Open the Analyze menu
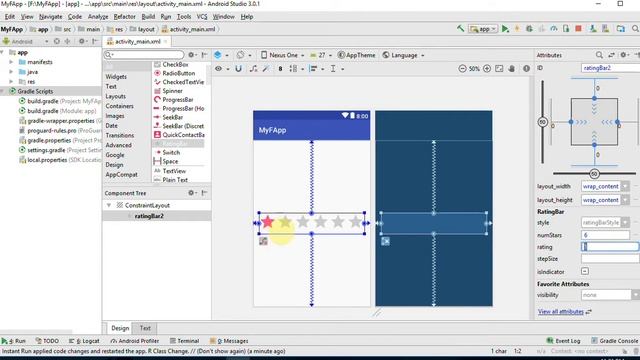640x360 pixels. [x=98, y=17]
